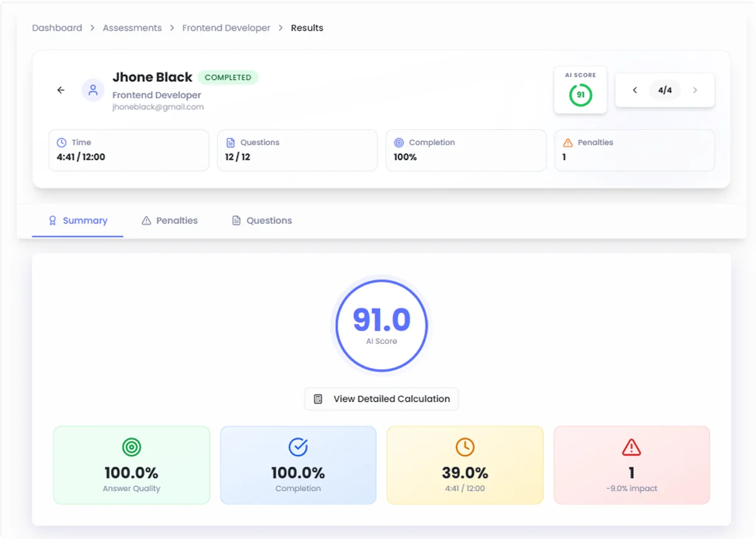
Task: Switch to the Penalties tab
Action: [x=169, y=220]
